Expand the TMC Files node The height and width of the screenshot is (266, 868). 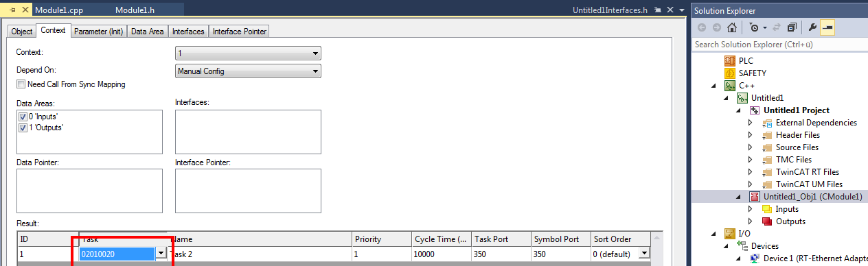point(751,160)
